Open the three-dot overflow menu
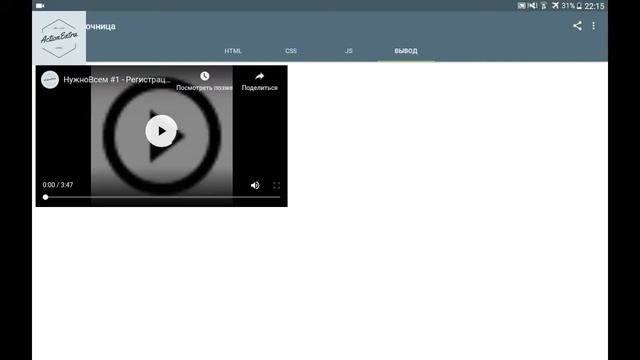640x360 pixels. click(593, 26)
